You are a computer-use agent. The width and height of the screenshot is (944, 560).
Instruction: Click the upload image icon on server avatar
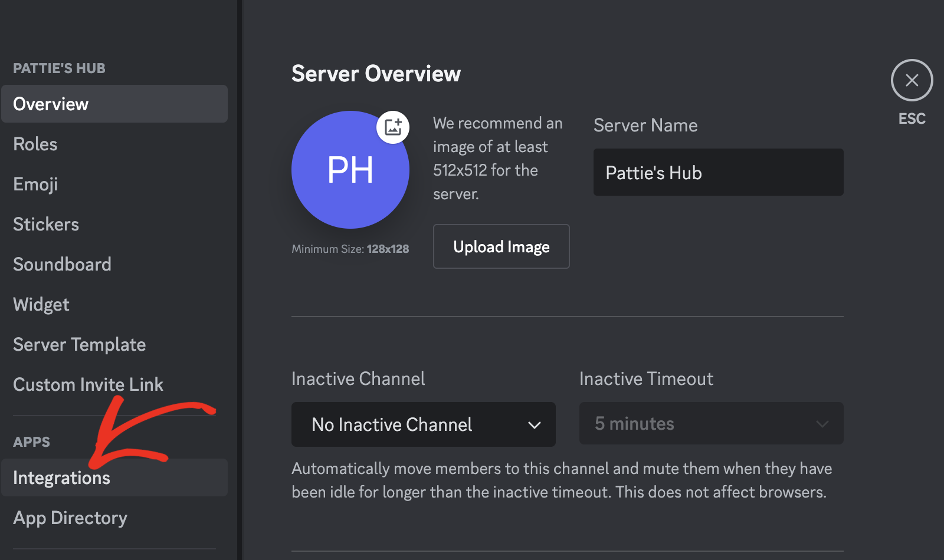[393, 127]
